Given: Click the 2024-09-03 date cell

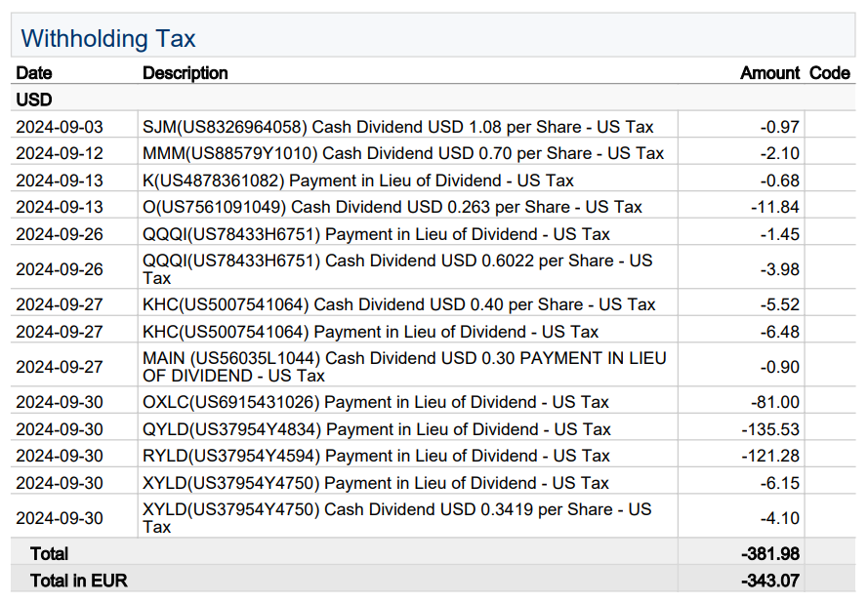Looking at the screenshot, I should coord(59,127).
